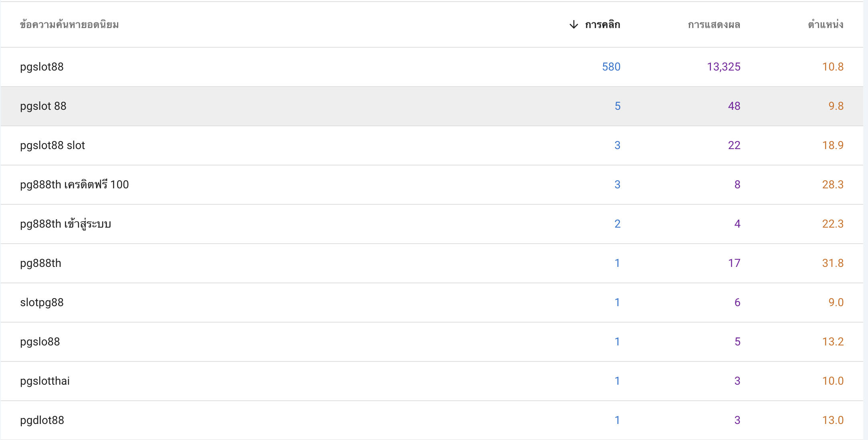Click position value 9.0
868x440 pixels.
point(836,303)
